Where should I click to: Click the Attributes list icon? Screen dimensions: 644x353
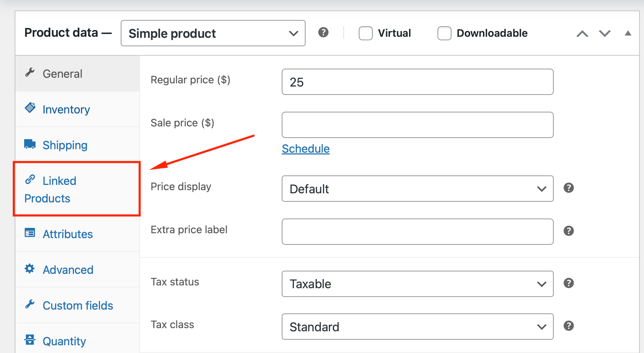click(30, 233)
